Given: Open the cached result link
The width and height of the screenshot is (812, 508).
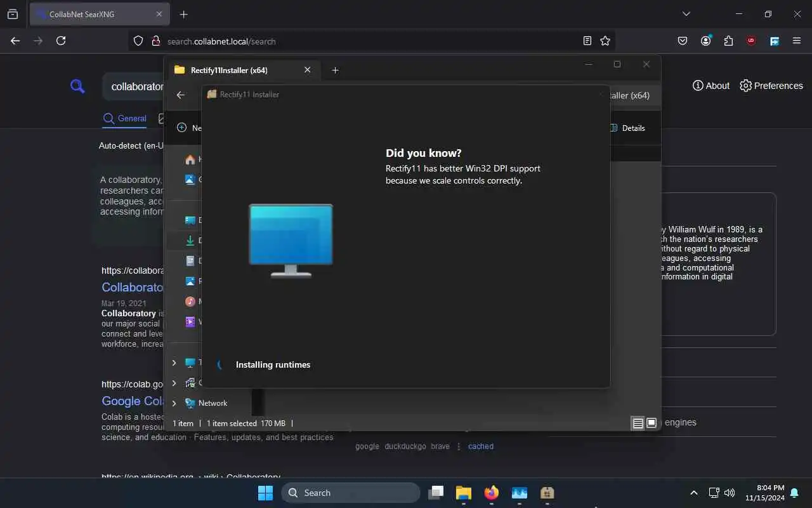Looking at the screenshot, I should (481, 446).
